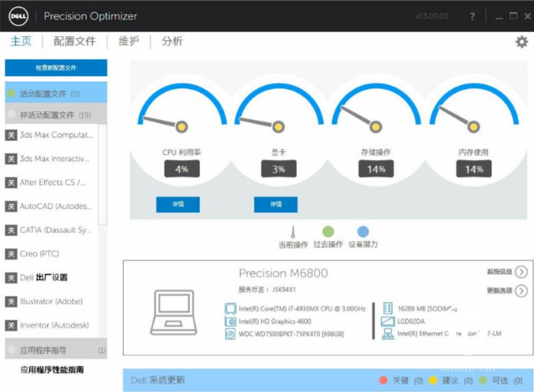The image size is (534, 392).
Task: Click Dell 系统更新 bar
Action: [x=328, y=380]
